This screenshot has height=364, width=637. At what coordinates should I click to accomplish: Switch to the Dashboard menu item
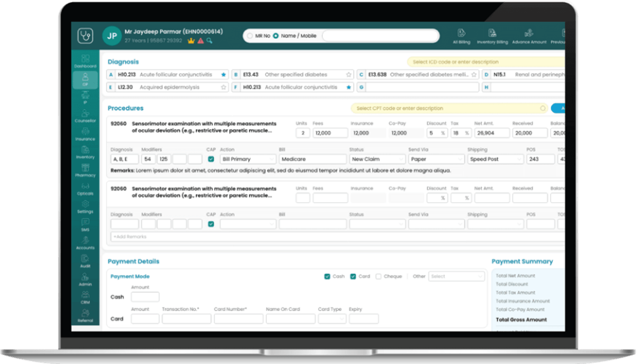point(85,61)
